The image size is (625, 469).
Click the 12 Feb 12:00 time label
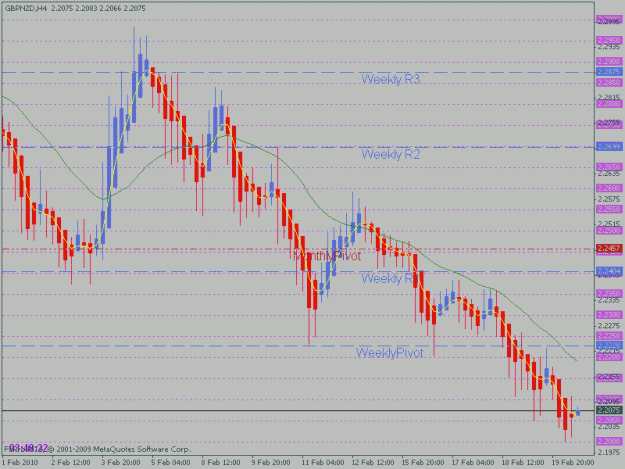click(x=373, y=462)
